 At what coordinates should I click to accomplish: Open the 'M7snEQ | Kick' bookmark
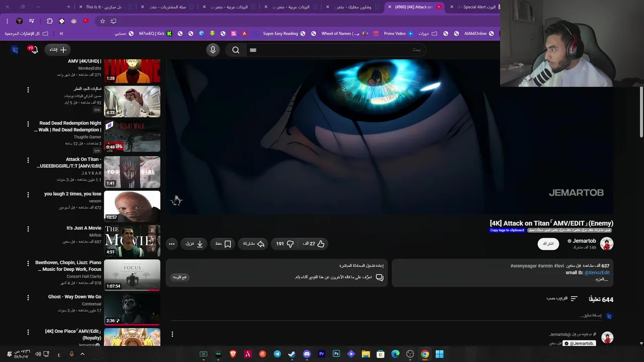(155, 34)
